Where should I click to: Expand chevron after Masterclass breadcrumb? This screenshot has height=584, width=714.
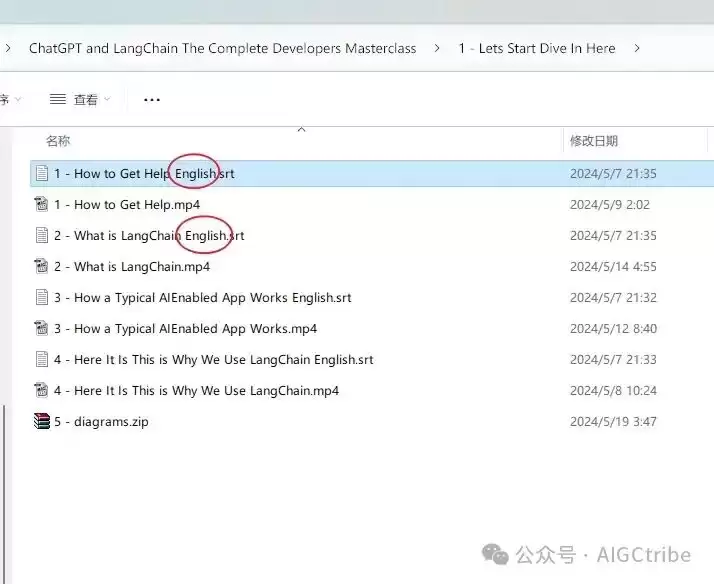(x=437, y=48)
